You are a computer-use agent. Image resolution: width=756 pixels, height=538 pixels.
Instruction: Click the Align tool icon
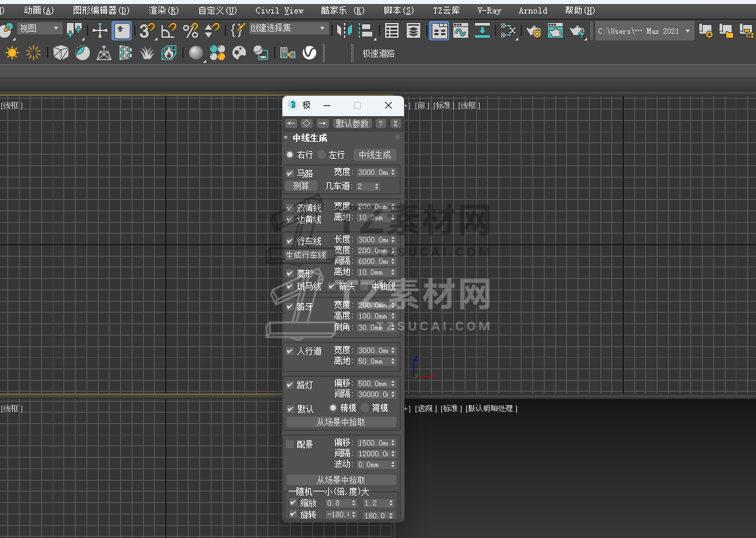tap(366, 31)
